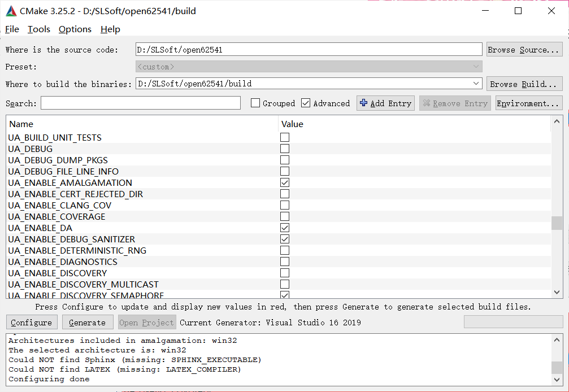Enable UA_ENABLE_COVERAGE checkbox
569x392 pixels.
(x=285, y=216)
